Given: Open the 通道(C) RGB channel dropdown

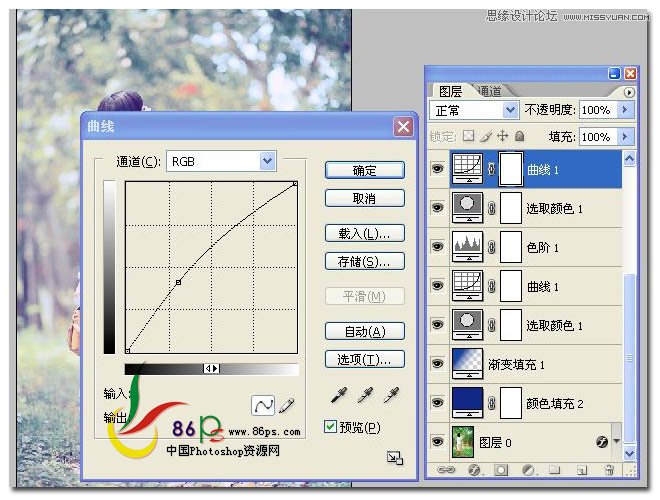Looking at the screenshot, I should 267,161.
